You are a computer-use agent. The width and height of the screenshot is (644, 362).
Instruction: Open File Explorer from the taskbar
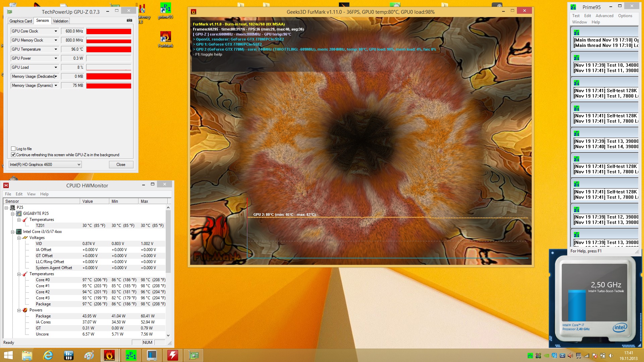(27, 355)
